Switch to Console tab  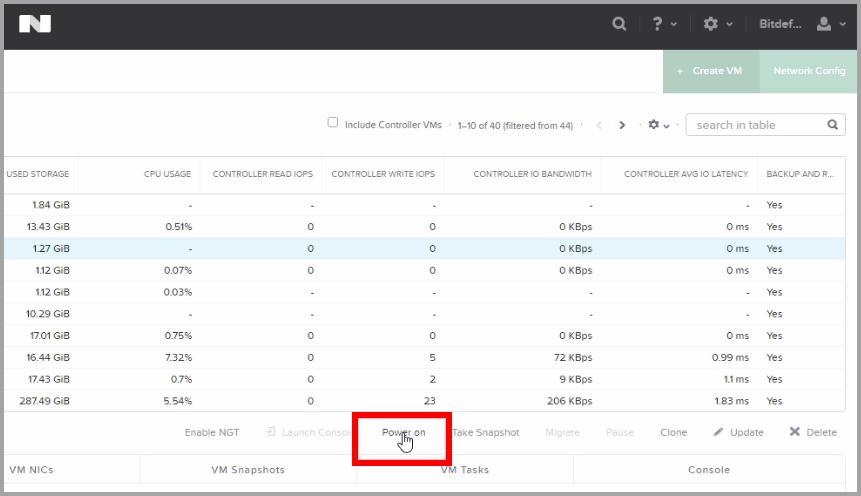(x=708, y=470)
